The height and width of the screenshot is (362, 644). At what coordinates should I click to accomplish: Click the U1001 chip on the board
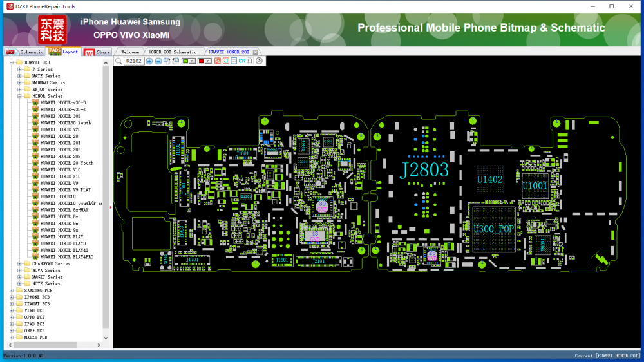535,186
